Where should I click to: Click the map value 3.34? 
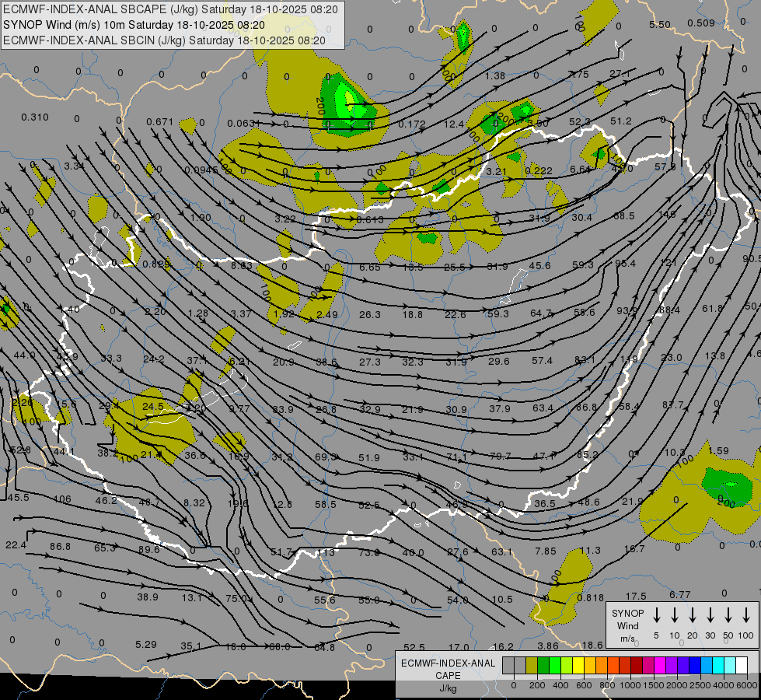click(x=75, y=166)
